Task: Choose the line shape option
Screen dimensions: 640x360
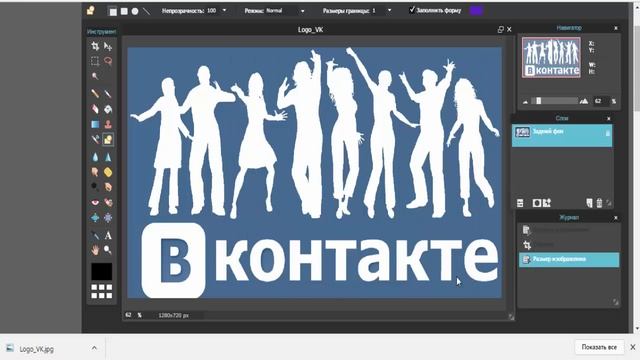Action: click(146, 11)
